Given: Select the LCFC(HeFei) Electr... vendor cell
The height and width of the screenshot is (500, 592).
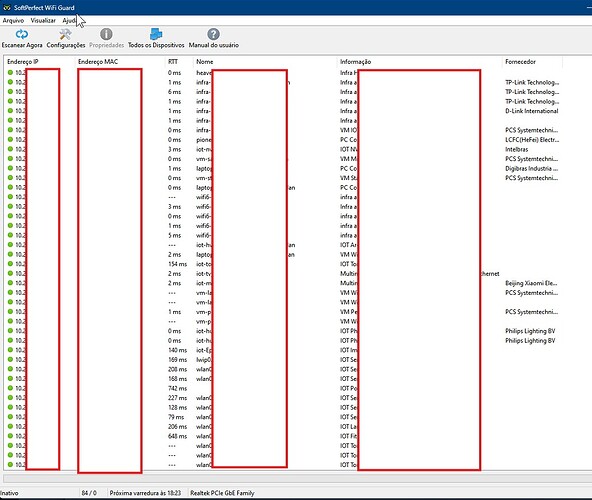Looking at the screenshot, I should point(532,140).
